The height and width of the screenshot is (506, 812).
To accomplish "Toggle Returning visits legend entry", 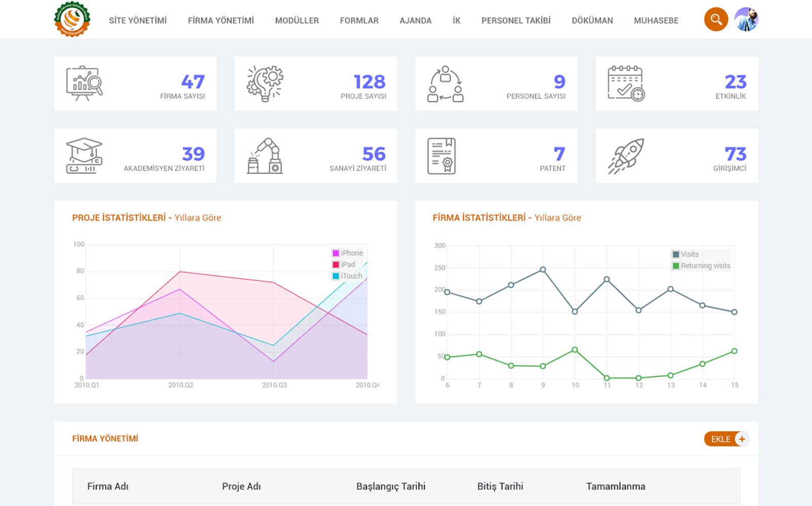I will (701, 266).
